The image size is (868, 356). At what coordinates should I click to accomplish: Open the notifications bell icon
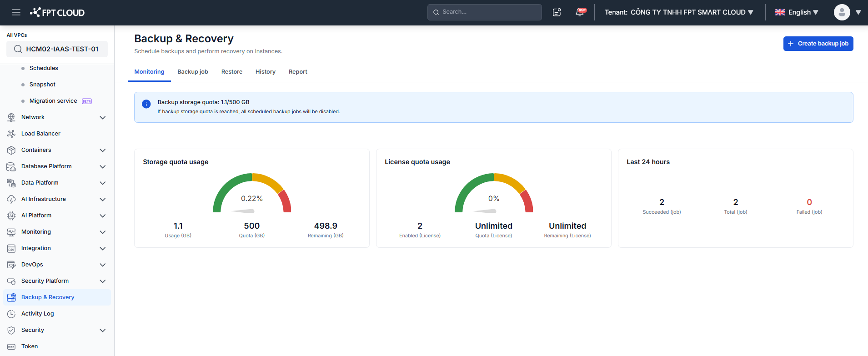580,12
